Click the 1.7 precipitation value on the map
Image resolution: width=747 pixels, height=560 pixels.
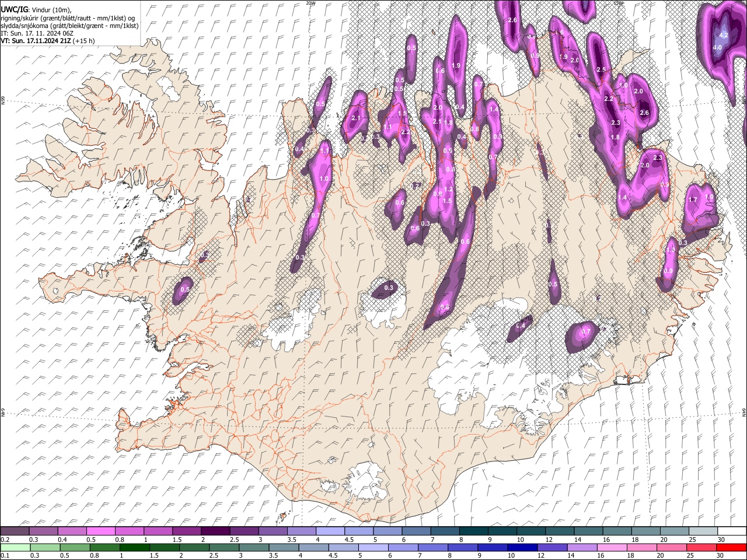coord(693,199)
